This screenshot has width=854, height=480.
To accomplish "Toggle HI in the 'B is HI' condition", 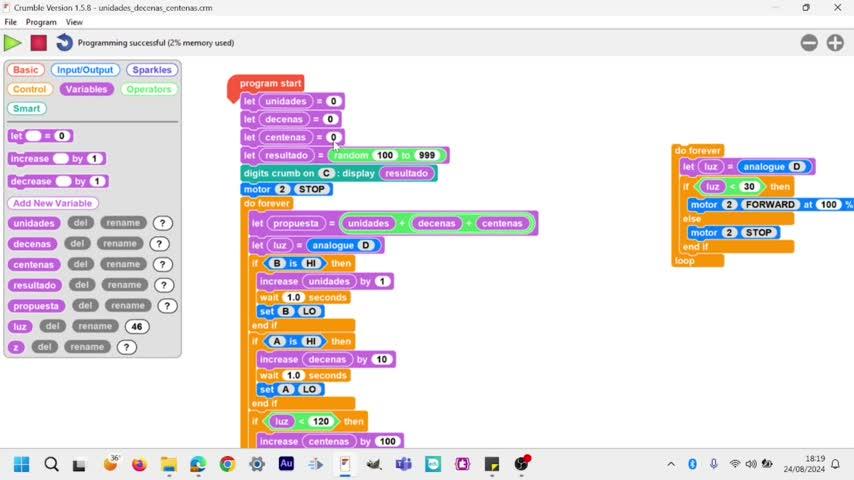I will tap(310, 264).
